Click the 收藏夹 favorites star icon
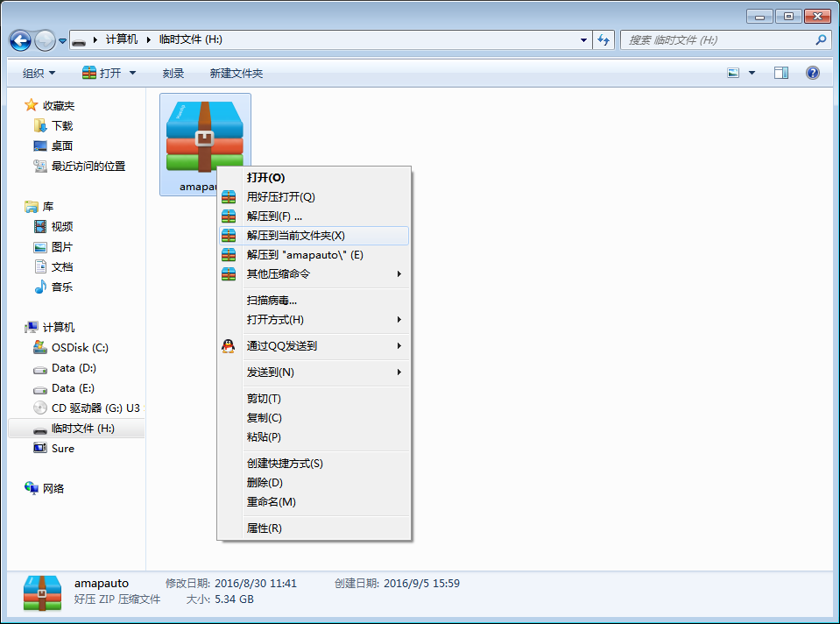Image resolution: width=840 pixels, height=624 pixels. click(x=32, y=106)
